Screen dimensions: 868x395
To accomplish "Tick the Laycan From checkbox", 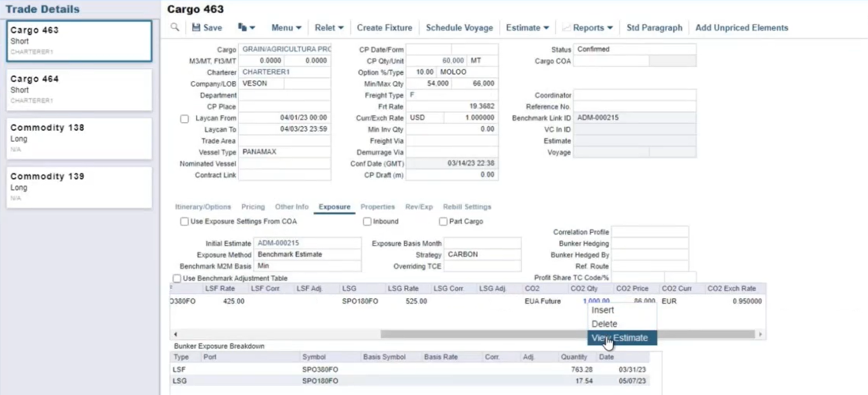I will pyautogui.click(x=184, y=119).
